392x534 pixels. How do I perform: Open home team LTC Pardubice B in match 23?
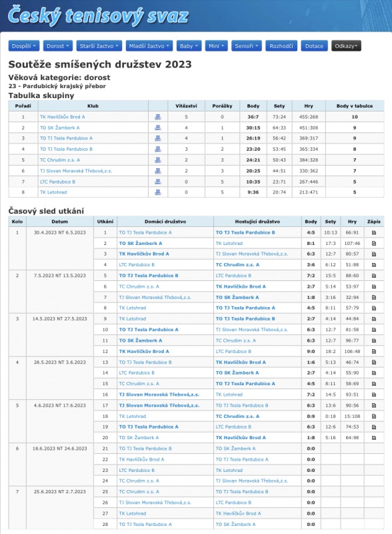pyautogui.click(x=137, y=471)
